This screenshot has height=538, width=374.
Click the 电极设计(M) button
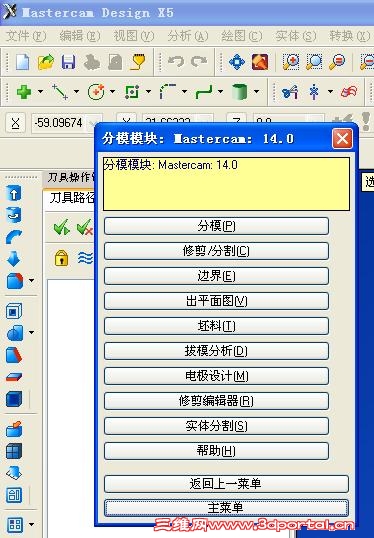coord(216,376)
